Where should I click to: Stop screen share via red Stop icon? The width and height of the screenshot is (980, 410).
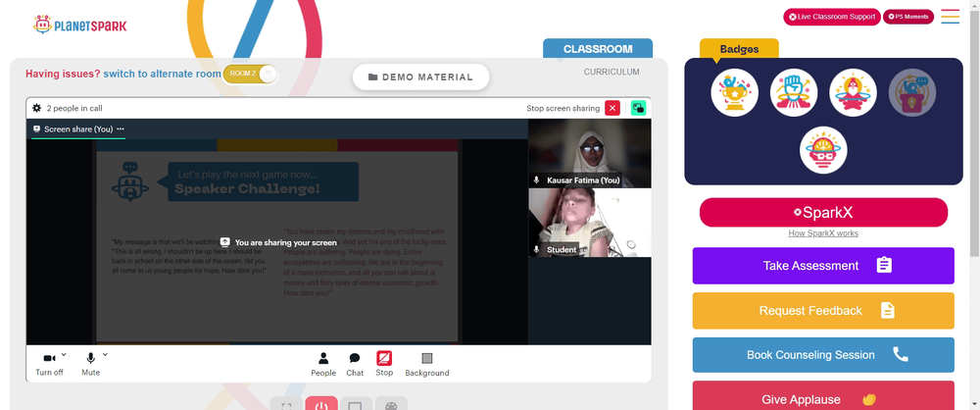[384, 358]
